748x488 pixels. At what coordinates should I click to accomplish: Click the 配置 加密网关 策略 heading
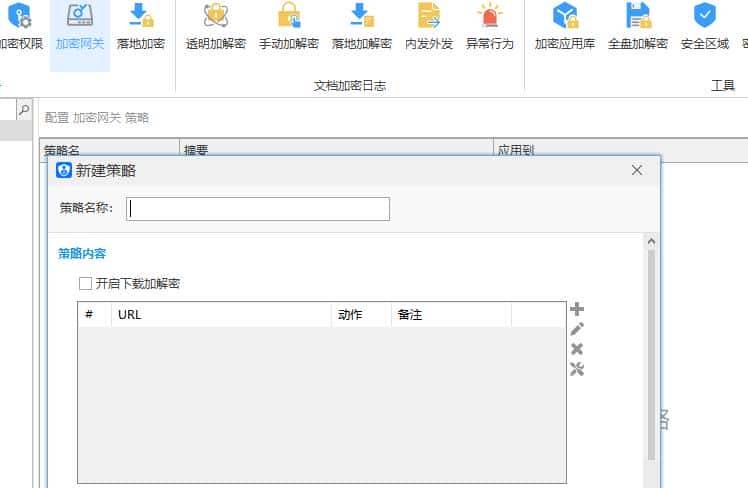coord(97,117)
